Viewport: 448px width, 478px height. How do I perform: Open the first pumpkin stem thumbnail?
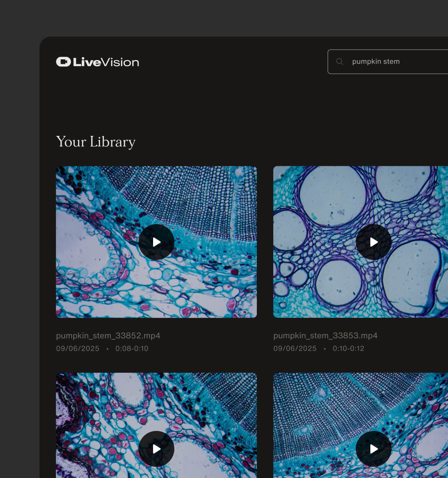coord(156,242)
